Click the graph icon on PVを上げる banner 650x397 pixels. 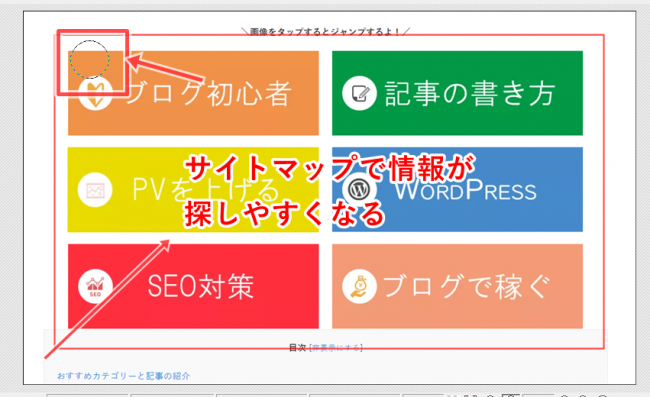tap(95, 190)
